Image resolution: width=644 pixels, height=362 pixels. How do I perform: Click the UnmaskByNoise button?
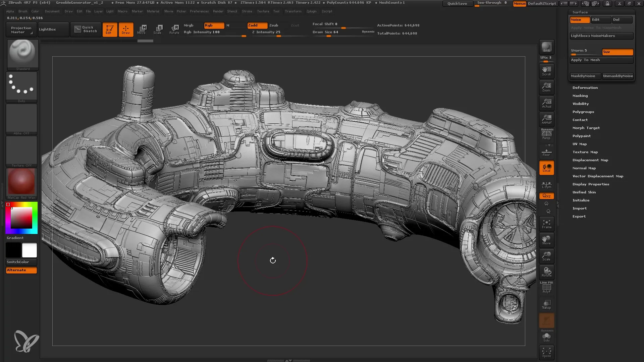618,76
